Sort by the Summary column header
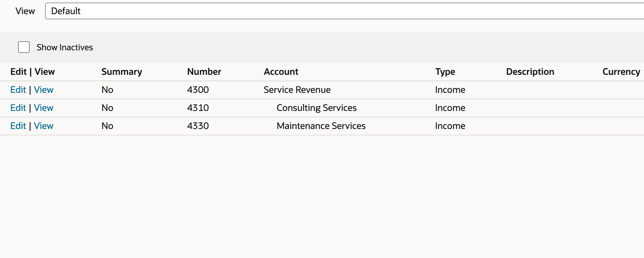Screen dimensions: 644x258 [122, 72]
